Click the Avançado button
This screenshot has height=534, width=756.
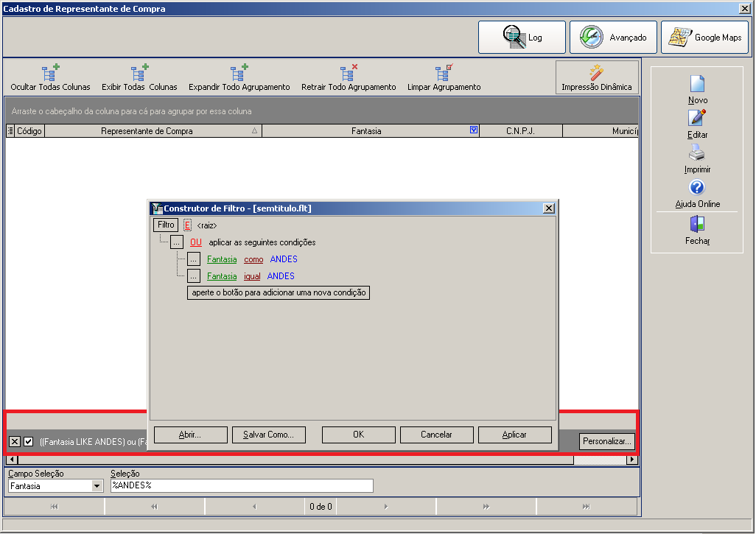tap(613, 37)
